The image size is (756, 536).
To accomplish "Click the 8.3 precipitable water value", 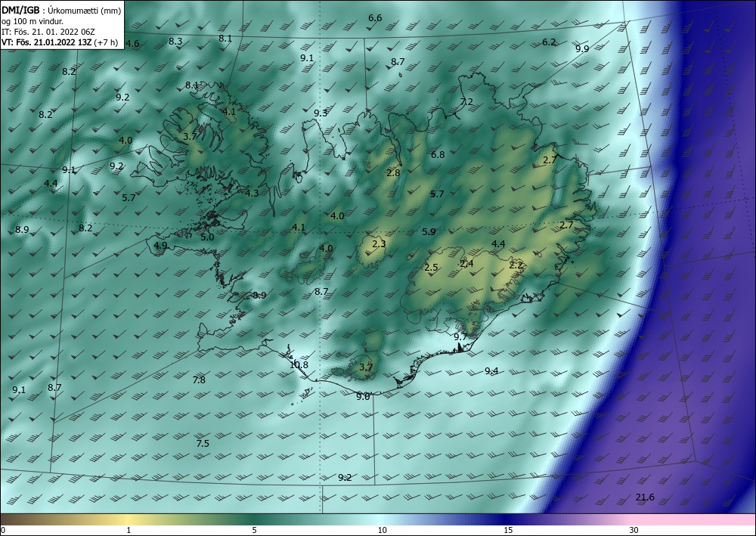I will [x=175, y=42].
